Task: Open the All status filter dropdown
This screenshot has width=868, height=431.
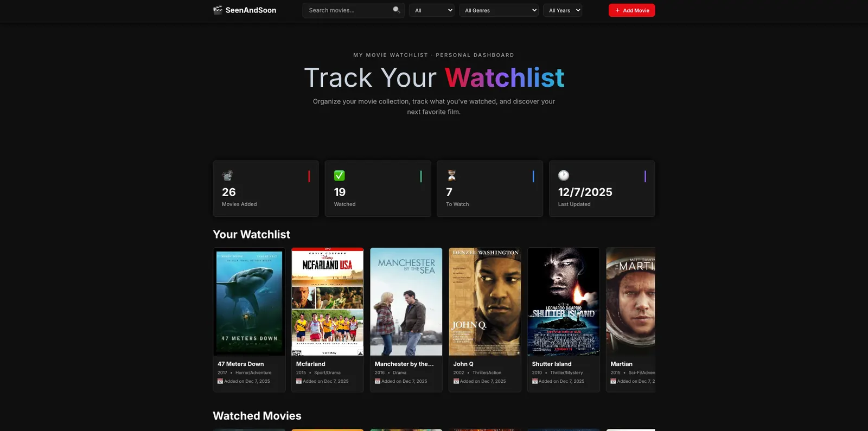Action: point(432,10)
